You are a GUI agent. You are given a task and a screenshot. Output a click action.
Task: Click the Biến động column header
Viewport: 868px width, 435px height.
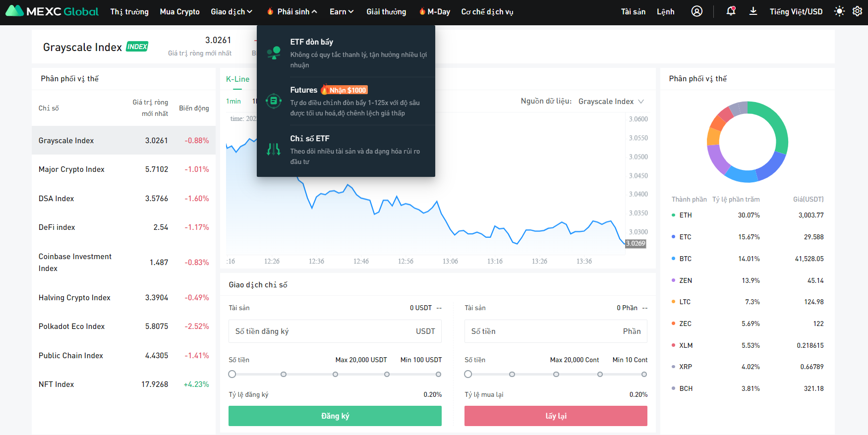click(x=194, y=108)
